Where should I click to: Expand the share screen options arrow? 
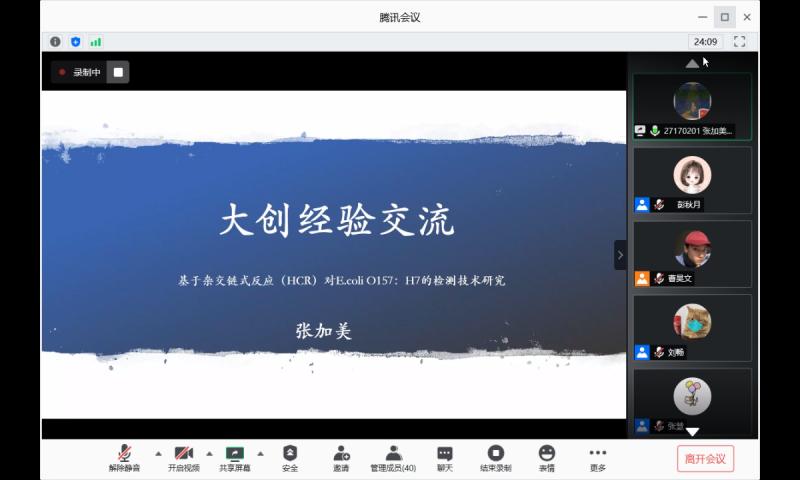click(x=260, y=453)
